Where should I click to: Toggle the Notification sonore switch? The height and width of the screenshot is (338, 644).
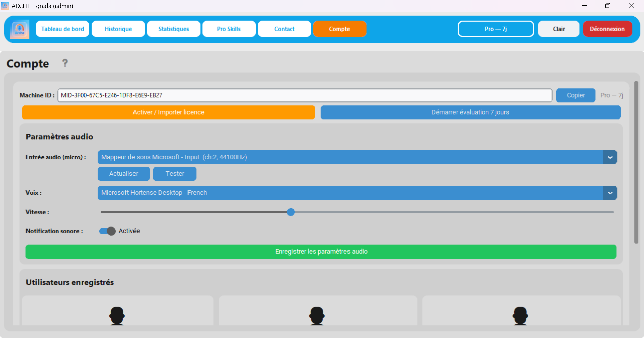coord(107,231)
